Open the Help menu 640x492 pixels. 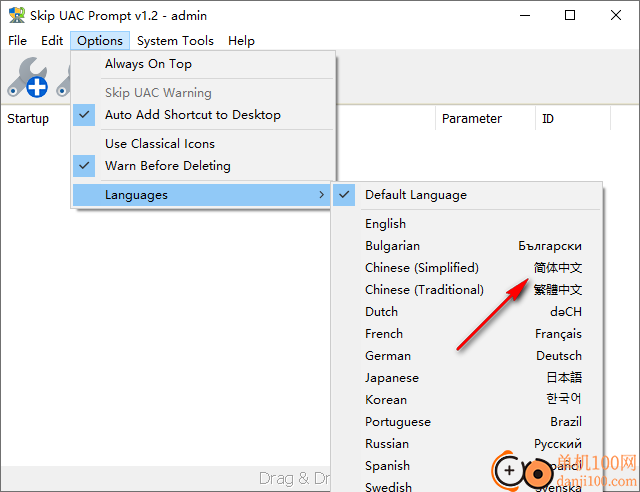(x=241, y=41)
